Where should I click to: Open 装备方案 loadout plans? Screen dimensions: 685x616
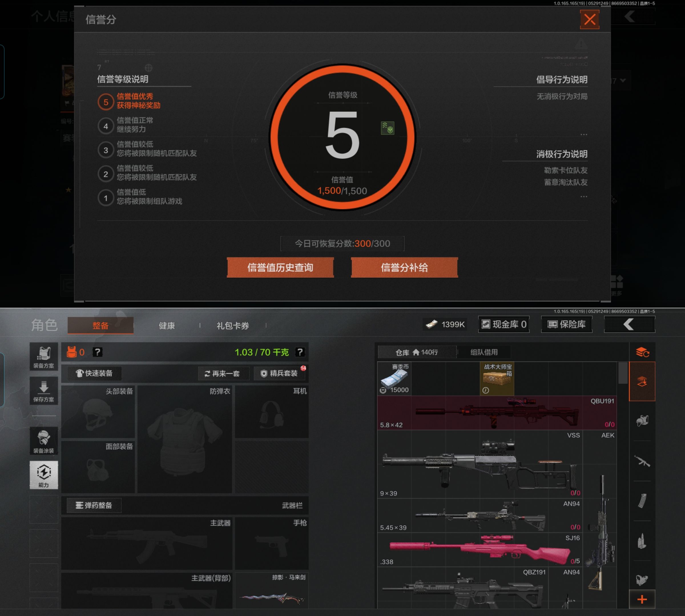point(44,357)
